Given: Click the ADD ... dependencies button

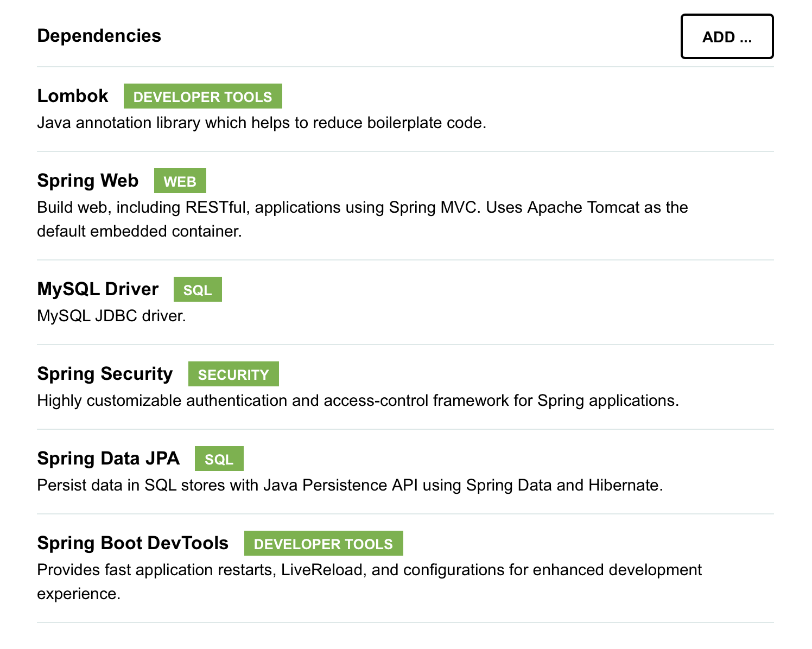Looking at the screenshot, I should click(x=727, y=36).
